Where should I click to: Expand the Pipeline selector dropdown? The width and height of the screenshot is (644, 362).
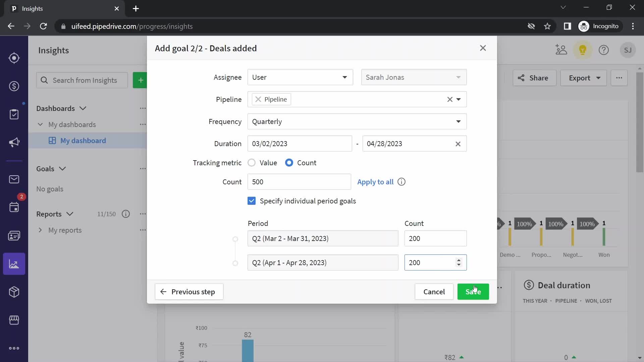pos(459,99)
